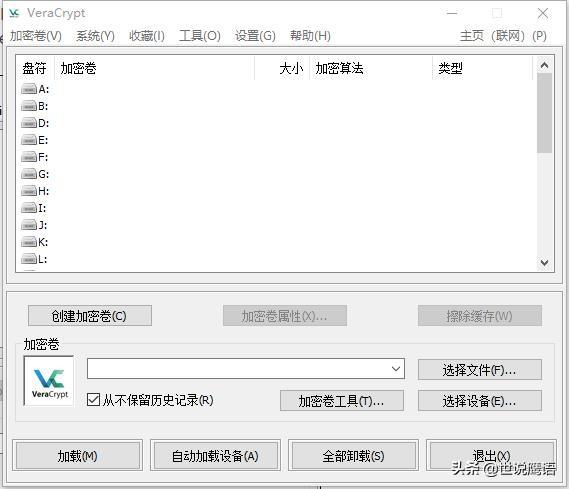Open the 设置(G) menu

255,36
